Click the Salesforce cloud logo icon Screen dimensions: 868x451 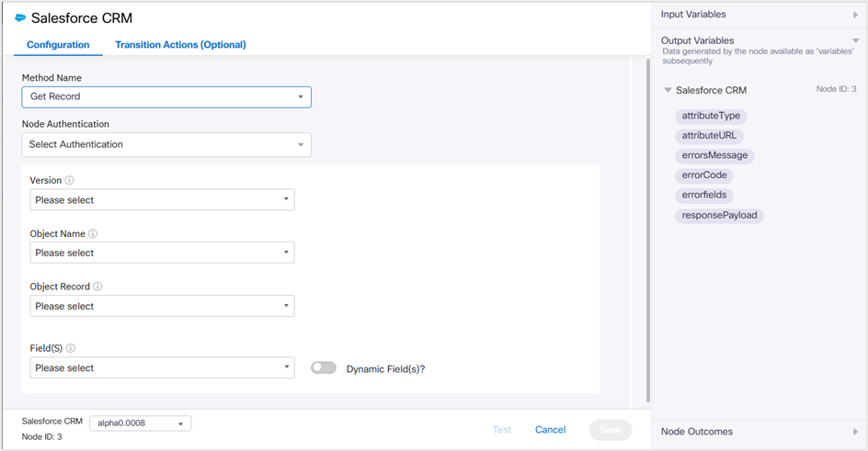20,17
